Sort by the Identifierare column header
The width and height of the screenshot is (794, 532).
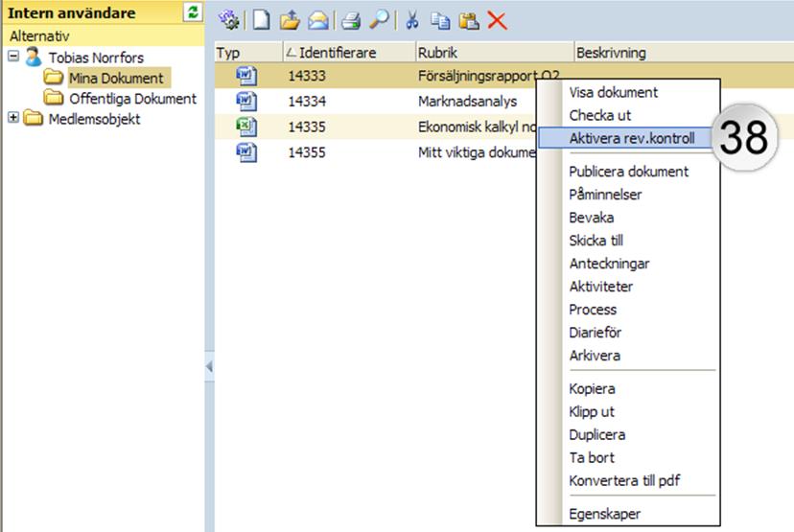pyautogui.click(x=349, y=53)
